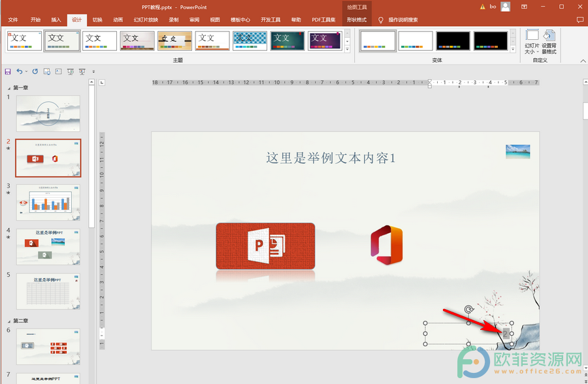Select slide 5 thumbnail with table
The height and width of the screenshot is (384, 588).
(x=48, y=291)
